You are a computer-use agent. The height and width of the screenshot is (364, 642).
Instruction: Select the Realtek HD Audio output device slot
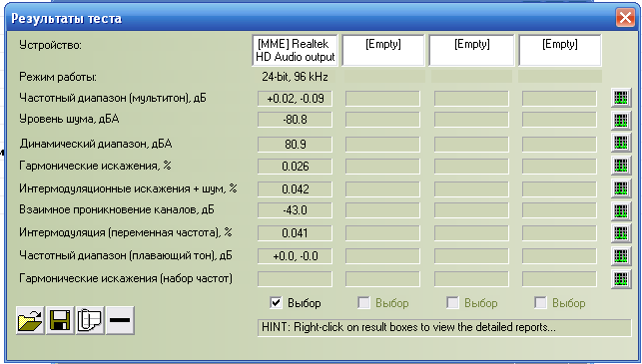click(296, 50)
